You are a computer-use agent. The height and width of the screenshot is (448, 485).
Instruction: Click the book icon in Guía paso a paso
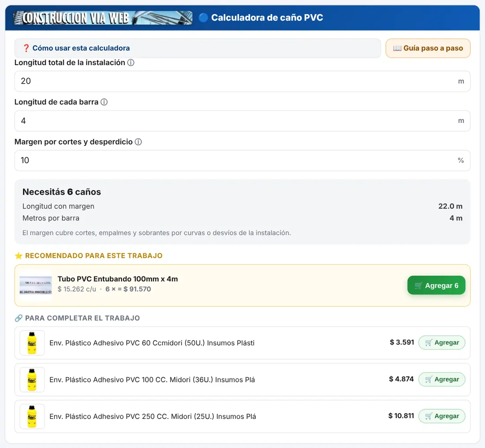(397, 48)
